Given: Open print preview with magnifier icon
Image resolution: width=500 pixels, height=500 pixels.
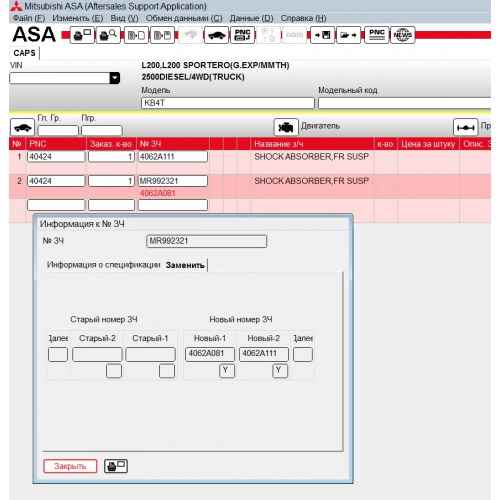Looking at the screenshot, I should tap(108, 35).
